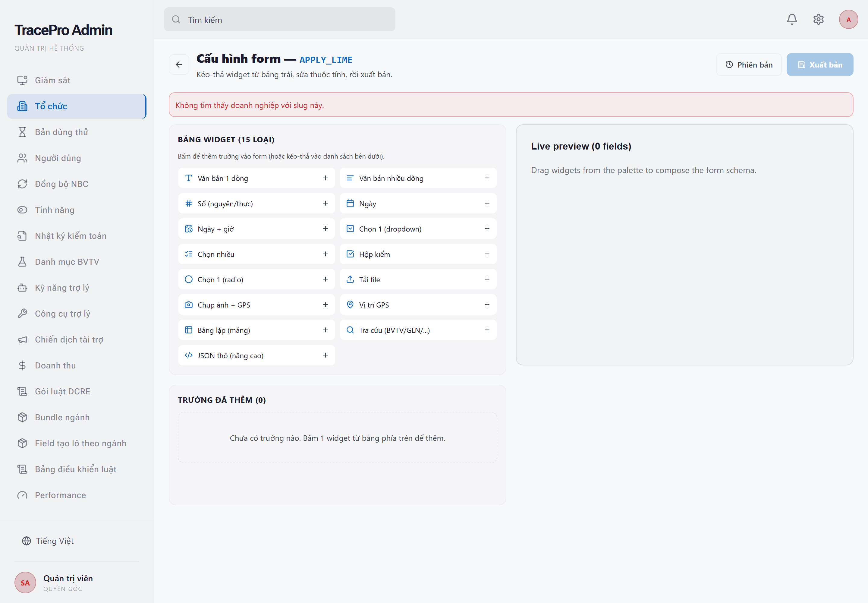
Task: Click plus icon on 'Văn bản nhiều dòng'
Action: pyautogui.click(x=487, y=178)
